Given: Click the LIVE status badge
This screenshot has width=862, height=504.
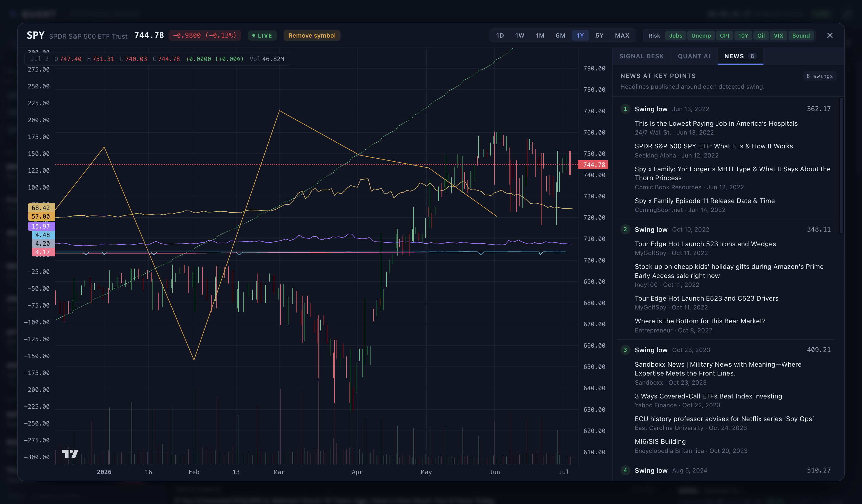Looking at the screenshot, I should 262,36.
